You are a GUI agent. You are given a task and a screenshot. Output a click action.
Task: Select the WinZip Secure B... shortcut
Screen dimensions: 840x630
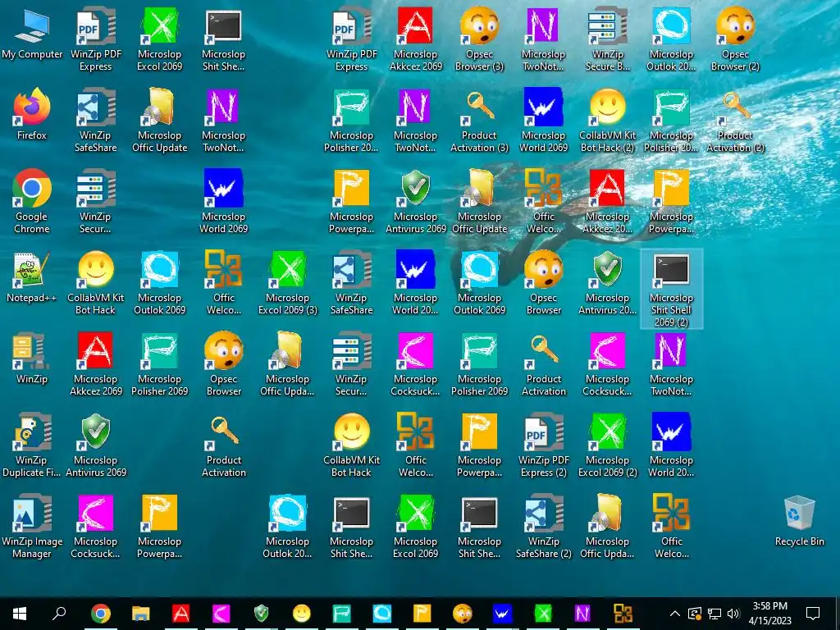pyautogui.click(x=608, y=39)
